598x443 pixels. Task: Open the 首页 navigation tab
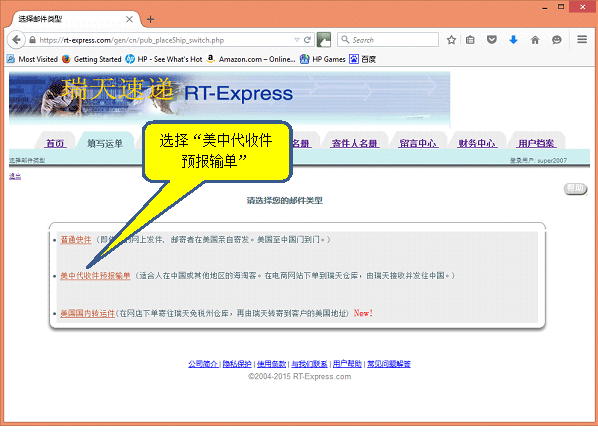click(55, 143)
